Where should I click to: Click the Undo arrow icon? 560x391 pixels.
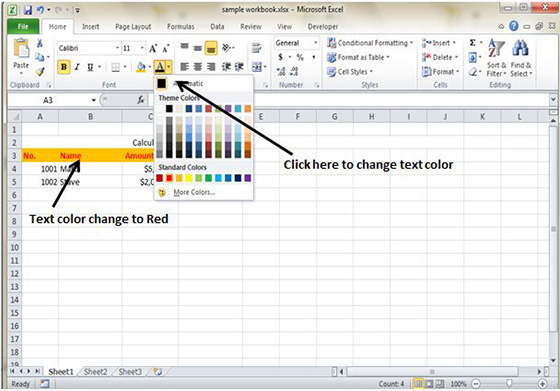41,10
